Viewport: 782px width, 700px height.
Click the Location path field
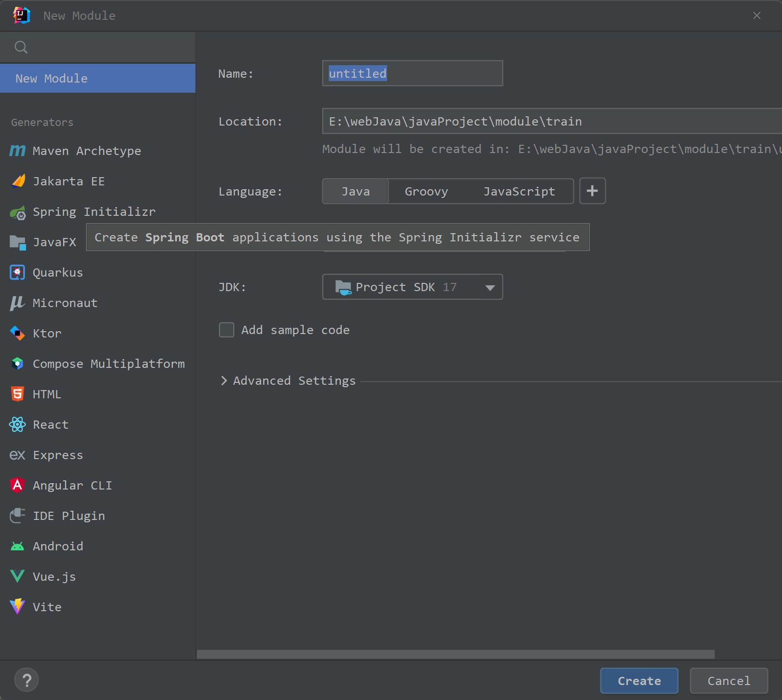click(x=552, y=121)
